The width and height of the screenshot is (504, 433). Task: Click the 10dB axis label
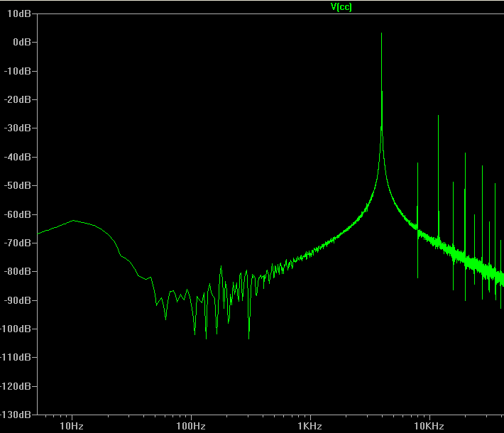(19, 13)
